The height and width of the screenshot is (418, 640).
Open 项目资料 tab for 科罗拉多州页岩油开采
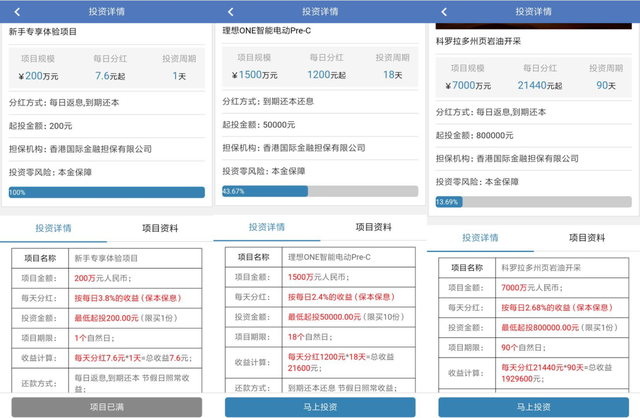[587, 238]
